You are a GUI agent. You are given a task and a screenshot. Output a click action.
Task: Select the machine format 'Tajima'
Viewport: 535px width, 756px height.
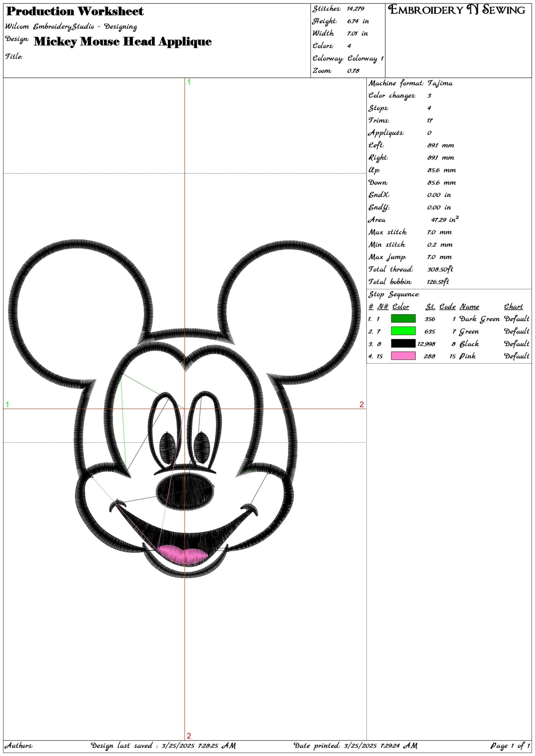click(x=440, y=83)
